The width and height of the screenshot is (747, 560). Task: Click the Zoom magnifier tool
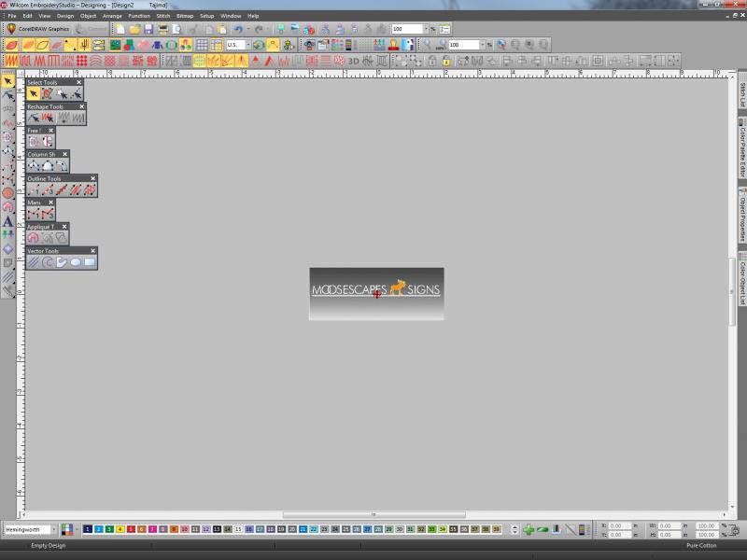pyautogui.click(x=428, y=45)
